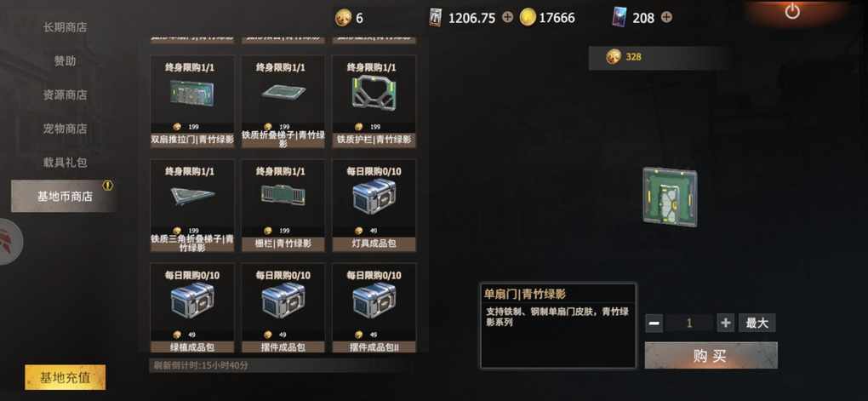Screen dimensions: 868x401
Task: Select the 栅栏|青竹绿影 fence item
Action: point(283,205)
